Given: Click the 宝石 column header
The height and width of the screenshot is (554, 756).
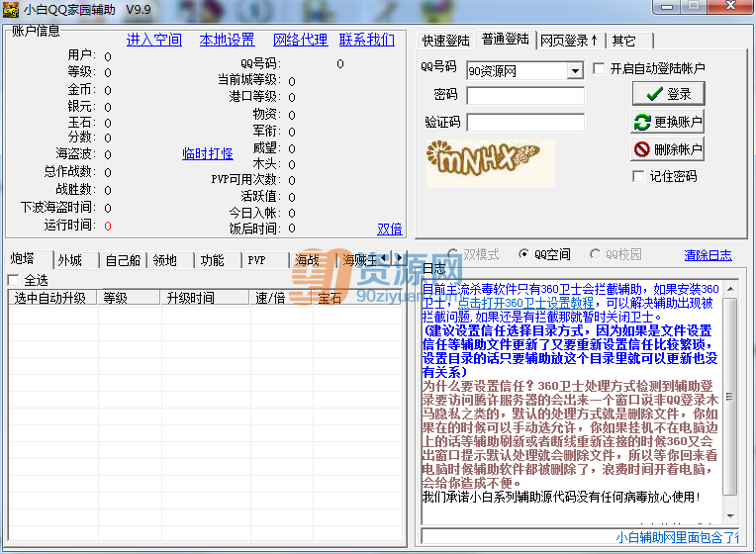Looking at the screenshot, I should coord(357,298).
